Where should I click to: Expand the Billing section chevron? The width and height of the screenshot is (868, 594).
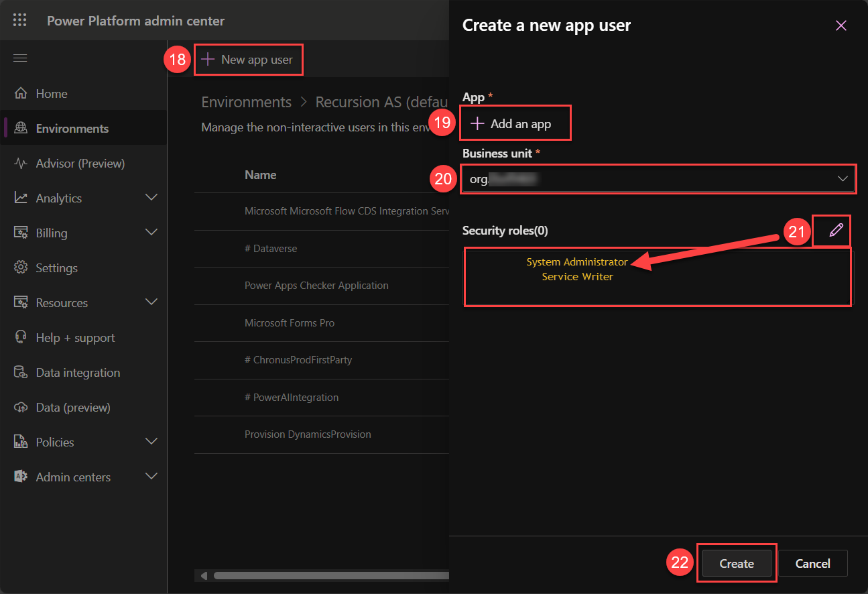(x=152, y=233)
